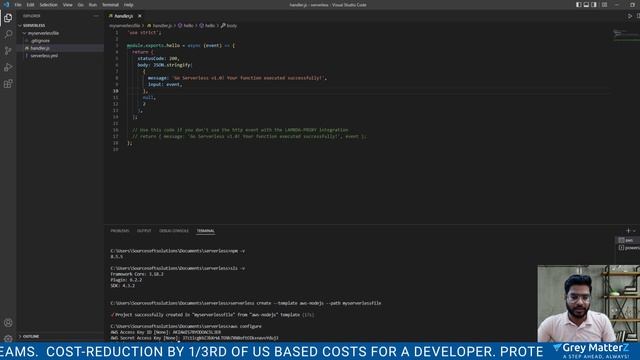This screenshot has width=640, height=360.
Task: Click the 'body: JSON.stringify' code line
Action: [x=164, y=65]
